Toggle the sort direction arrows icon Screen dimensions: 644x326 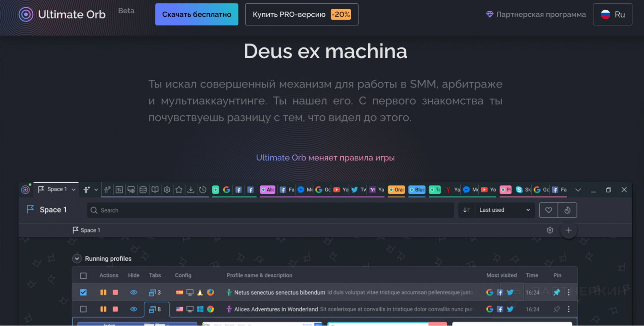tap(467, 210)
